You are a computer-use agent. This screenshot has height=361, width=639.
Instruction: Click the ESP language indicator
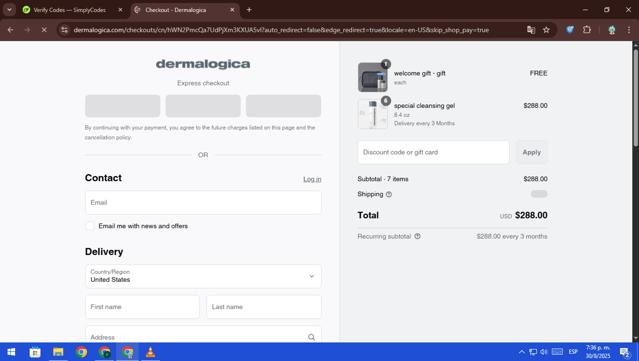[573, 352]
